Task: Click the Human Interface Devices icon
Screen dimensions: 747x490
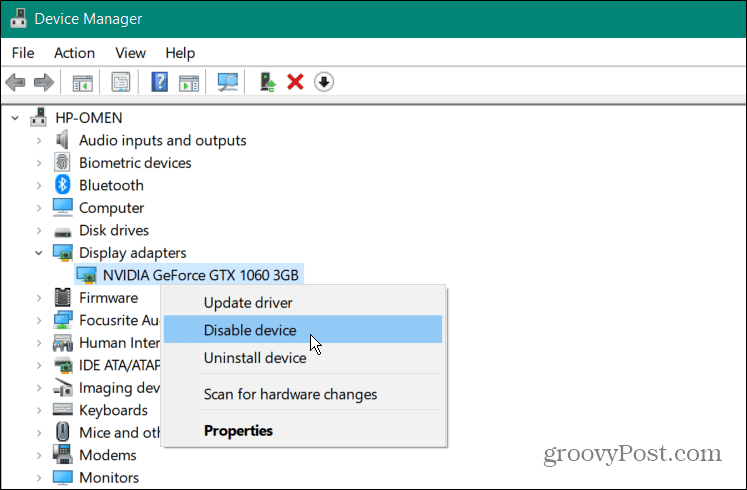Action: tap(62, 342)
